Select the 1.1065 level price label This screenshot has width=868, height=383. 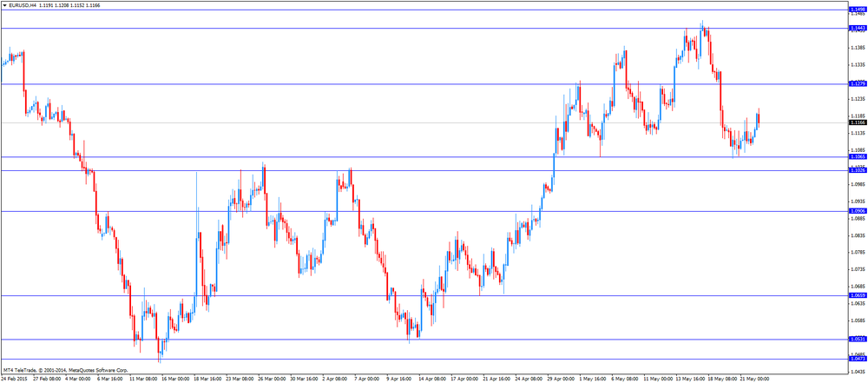click(858, 157)
